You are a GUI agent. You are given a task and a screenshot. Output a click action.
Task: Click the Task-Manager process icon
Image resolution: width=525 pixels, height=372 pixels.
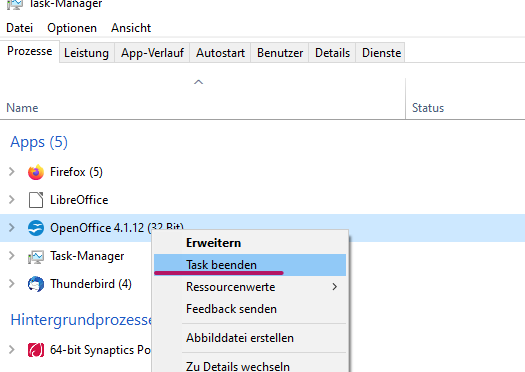pyautogui.click(x=36, y=256)
